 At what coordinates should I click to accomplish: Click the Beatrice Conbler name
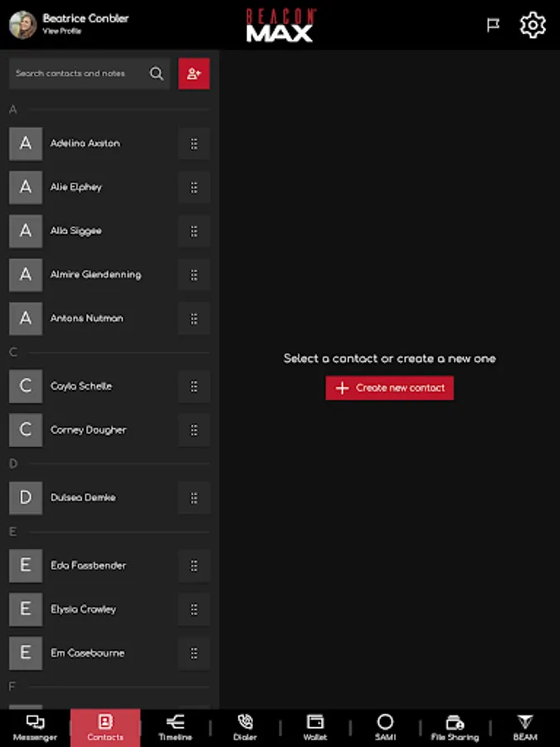85,18
